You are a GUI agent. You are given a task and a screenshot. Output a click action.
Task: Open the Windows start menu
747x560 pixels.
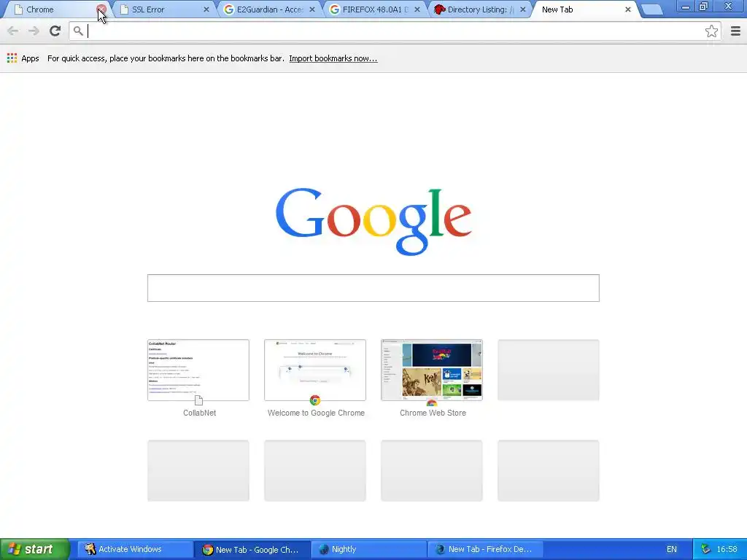35,549
